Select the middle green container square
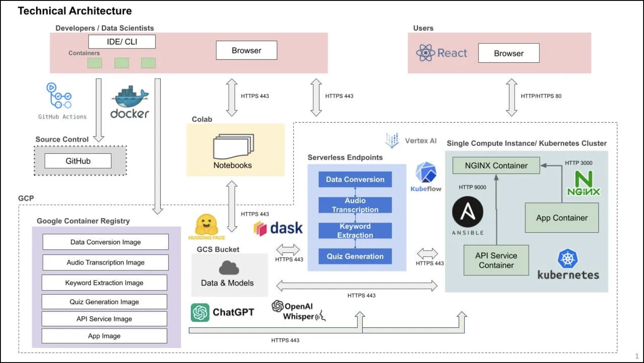The height and width of the screenshot is (363, 644). 122,63
